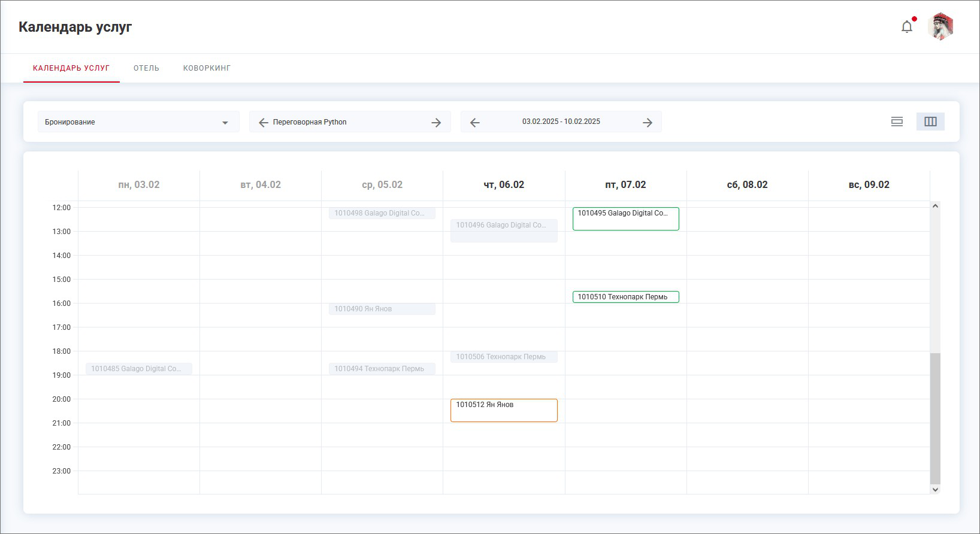This screenshot has height=534, width=980.
Task: Switch to list view layout
Action: [x=897, y=122]
